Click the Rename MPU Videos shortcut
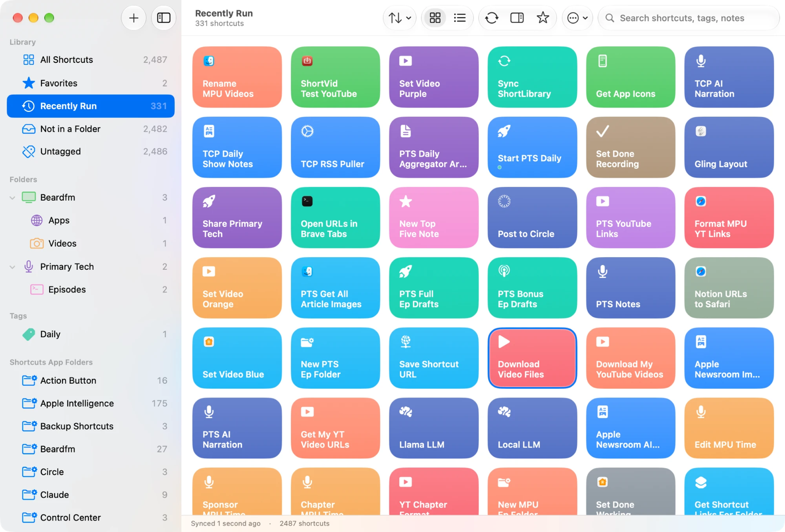785x532 pixels. (237, 77)
